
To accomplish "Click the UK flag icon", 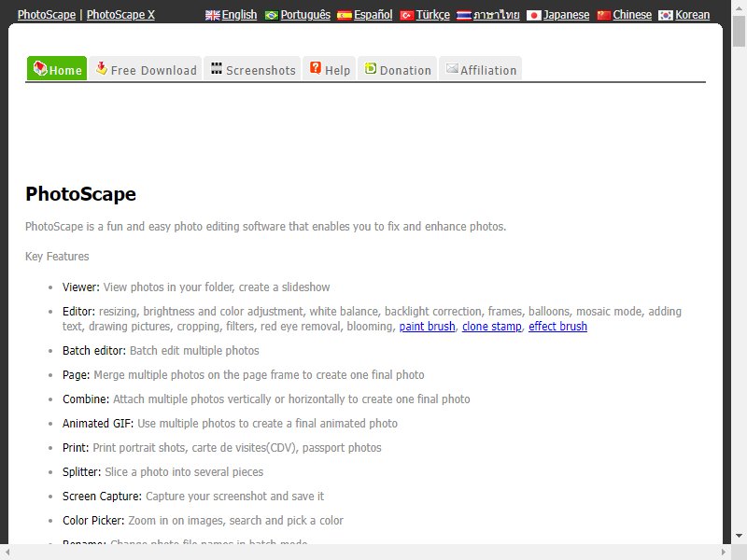I will (x=213, y=15).
